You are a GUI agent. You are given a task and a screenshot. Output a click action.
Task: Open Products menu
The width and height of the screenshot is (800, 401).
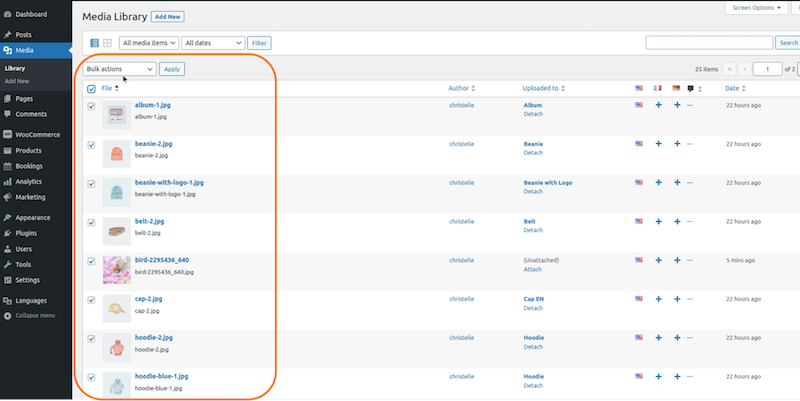click(29, 151)
